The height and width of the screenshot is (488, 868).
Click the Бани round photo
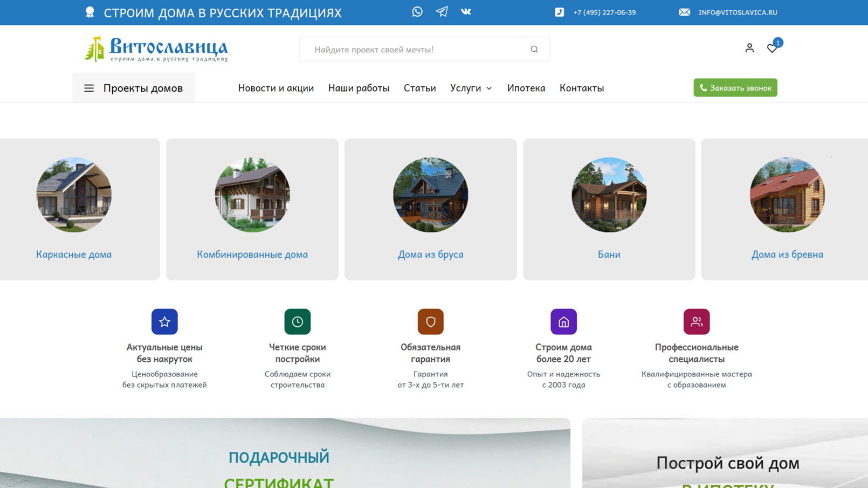coord(609,195)
